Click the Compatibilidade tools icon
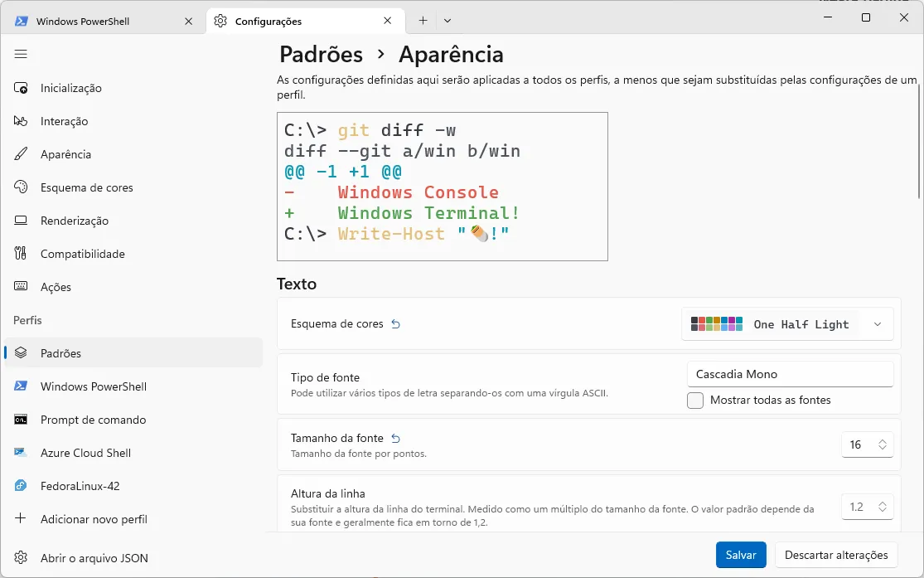The image size is (924, 578). pyautogui.click(x=21, y=254)
